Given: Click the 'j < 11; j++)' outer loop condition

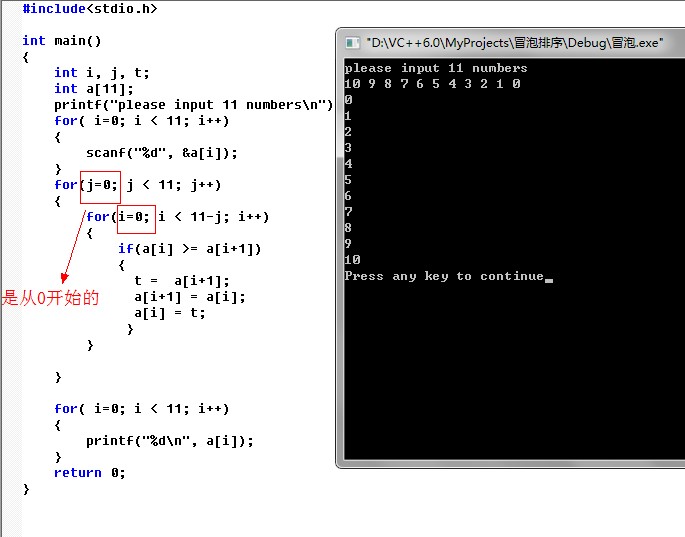Looking at the screenshot, I should click(x=174, y=185).
